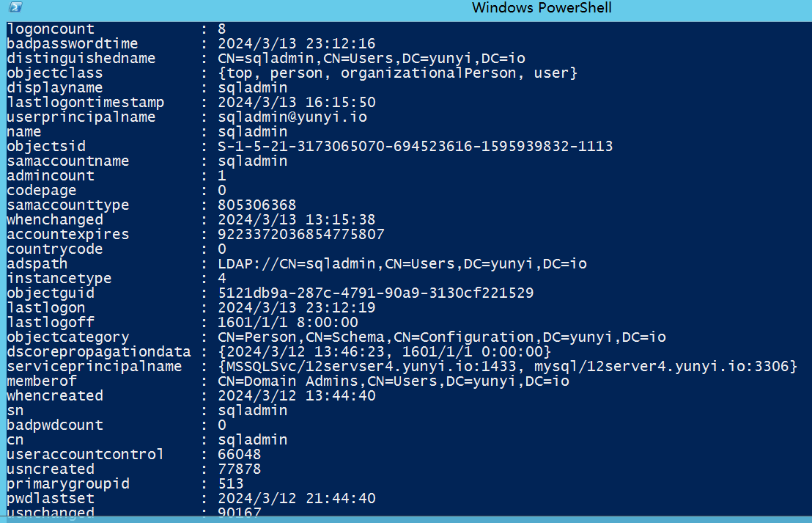Click the distinguishedname property label
The width and height of the screenshot is (812, 523).
coord(81,58)
